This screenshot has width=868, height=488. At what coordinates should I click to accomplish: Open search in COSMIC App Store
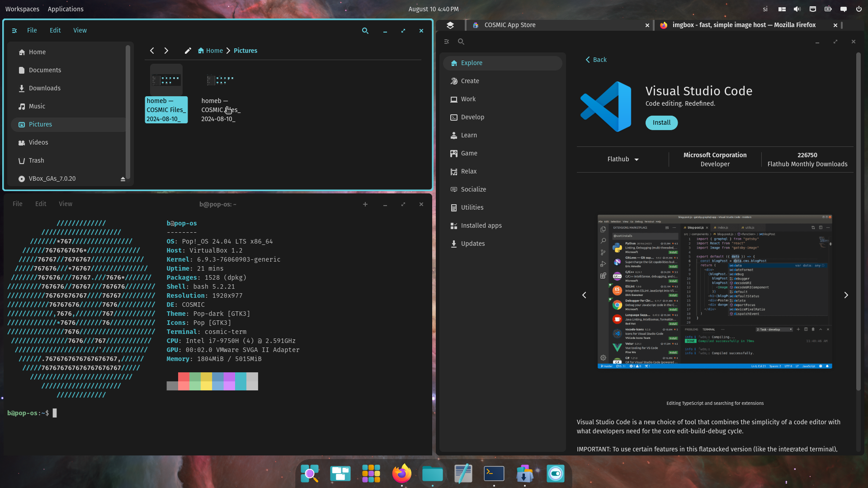point(461,42)
